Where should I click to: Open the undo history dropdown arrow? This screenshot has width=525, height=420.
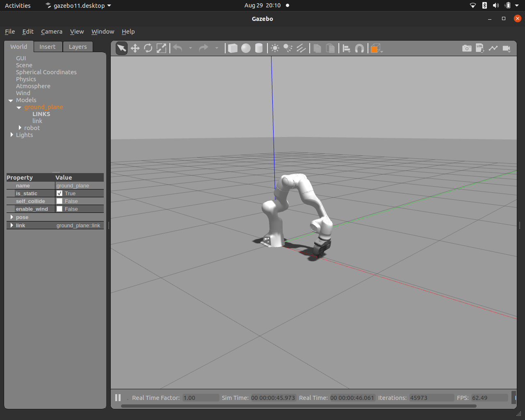pos(190,48)
